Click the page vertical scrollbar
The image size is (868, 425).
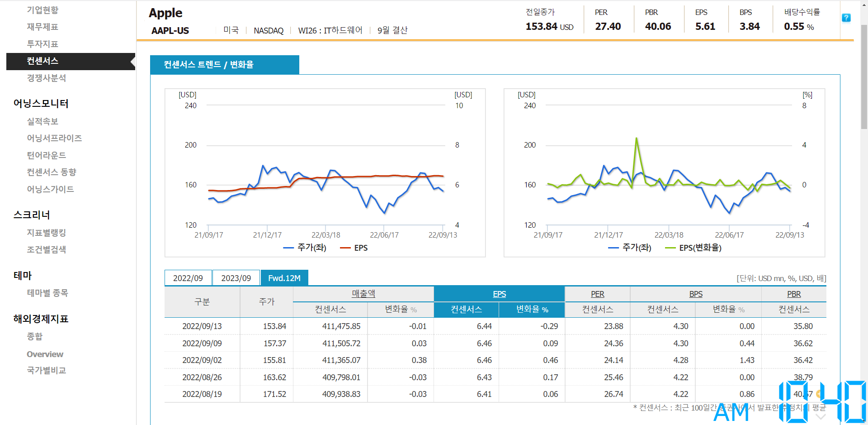point(863,77)
